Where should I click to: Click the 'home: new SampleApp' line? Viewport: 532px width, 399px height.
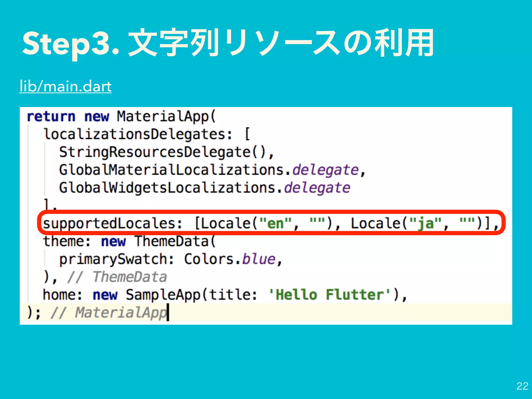225,295
